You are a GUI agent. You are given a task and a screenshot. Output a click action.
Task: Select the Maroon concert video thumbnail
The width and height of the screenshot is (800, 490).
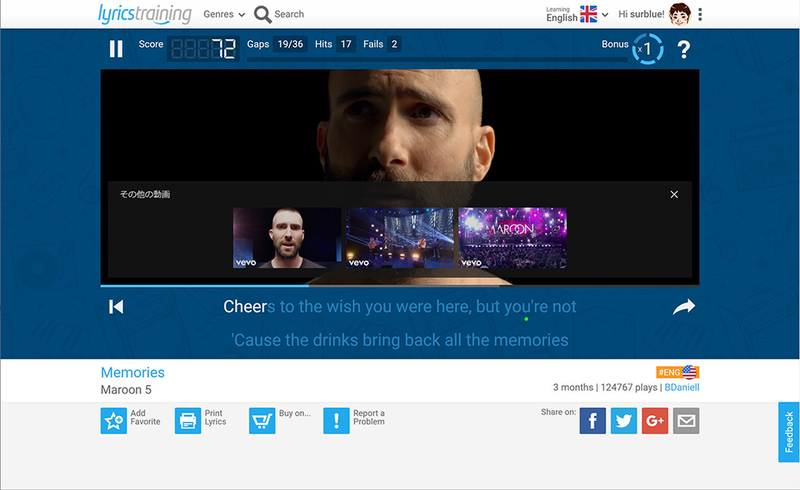pyautogui.click(x=512, y=237)
